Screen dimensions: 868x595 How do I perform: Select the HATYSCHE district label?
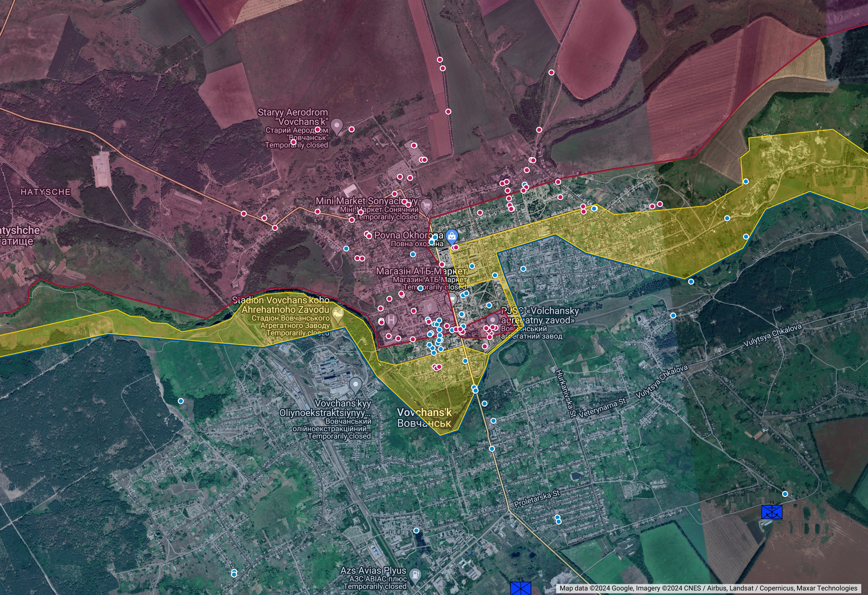46,192
